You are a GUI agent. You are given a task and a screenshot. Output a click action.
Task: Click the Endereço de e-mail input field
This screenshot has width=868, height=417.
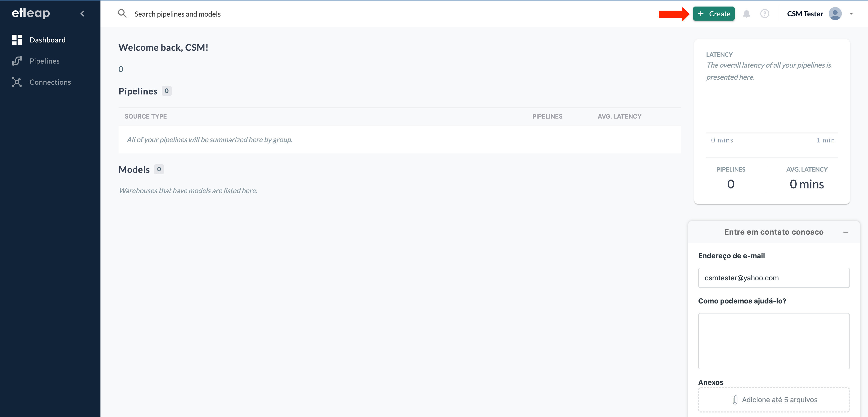point(774,278)
